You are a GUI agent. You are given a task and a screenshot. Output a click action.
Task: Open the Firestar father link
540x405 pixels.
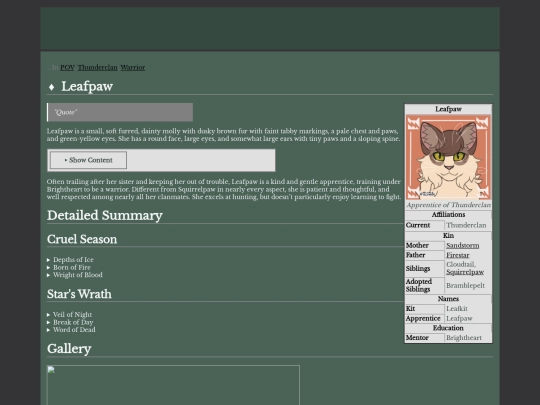(458, 255)
